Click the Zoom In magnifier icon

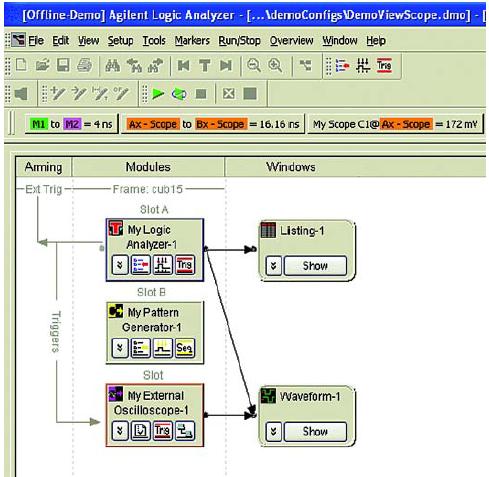[x=275, y=65]
